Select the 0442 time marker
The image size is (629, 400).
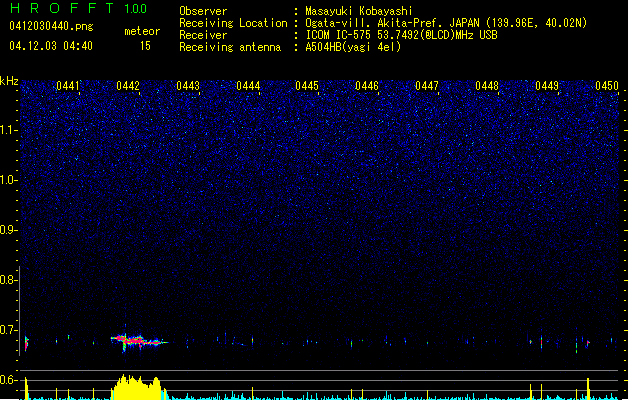click(128, 87)
